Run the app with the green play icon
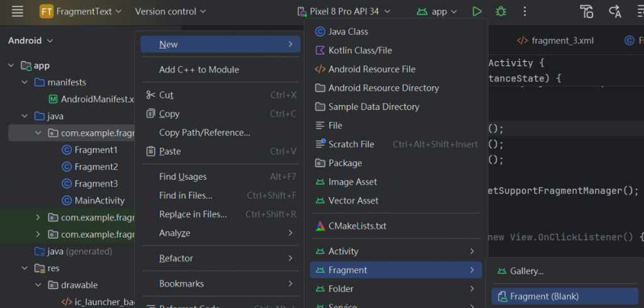644x308 pixels. click(x=477, y=11)
